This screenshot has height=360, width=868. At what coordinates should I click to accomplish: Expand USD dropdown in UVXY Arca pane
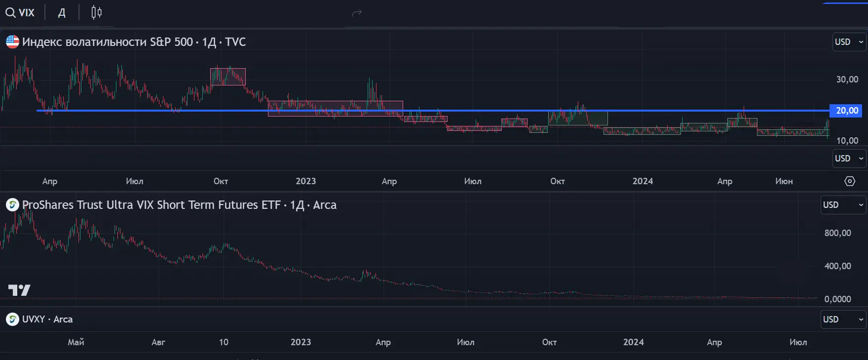[x=843, y=320]
